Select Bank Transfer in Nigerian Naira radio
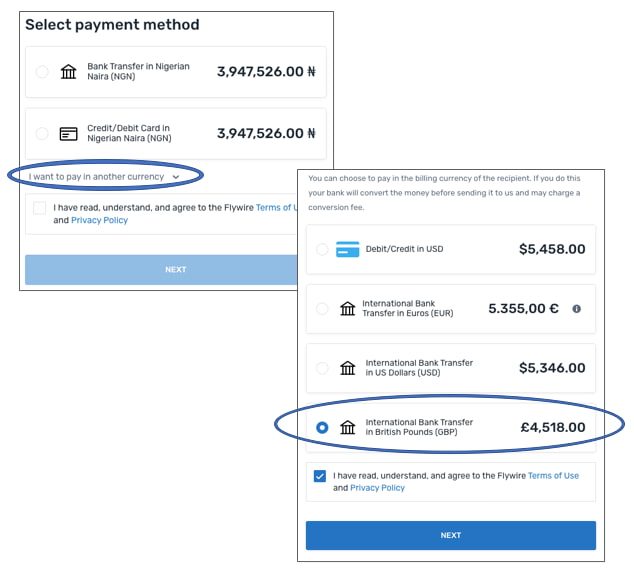The image size is (634, 575). point(42,72)
